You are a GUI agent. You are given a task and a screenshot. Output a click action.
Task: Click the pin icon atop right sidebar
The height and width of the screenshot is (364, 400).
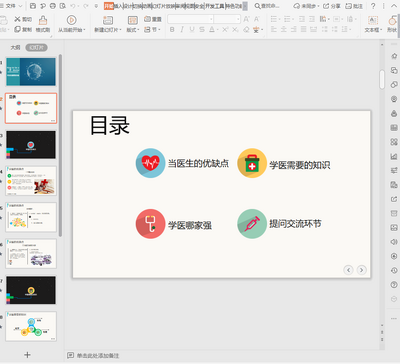(394, 56)
